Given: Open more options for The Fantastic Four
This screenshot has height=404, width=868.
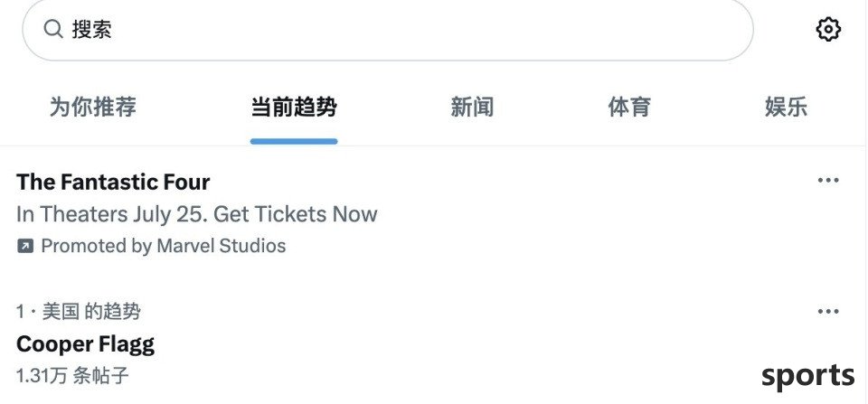Looking at the screenshot, I should click(x=828, y=180).
